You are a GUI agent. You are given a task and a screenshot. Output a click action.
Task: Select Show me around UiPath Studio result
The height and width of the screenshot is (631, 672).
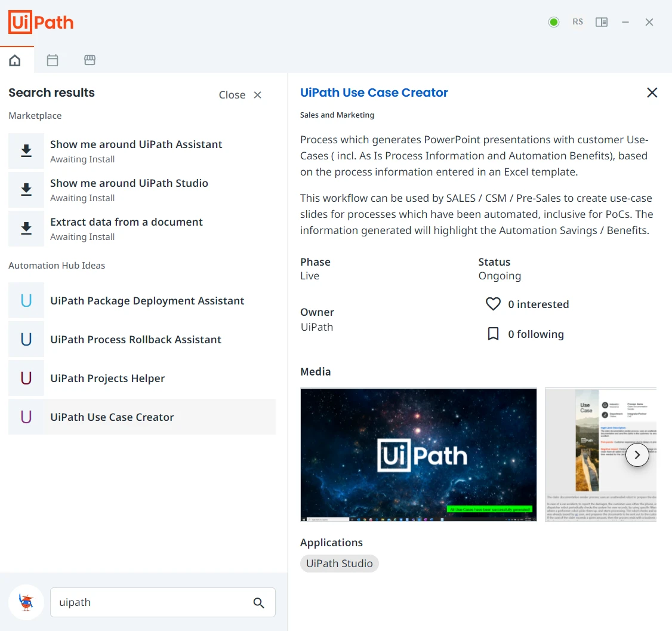coord(142,190)
